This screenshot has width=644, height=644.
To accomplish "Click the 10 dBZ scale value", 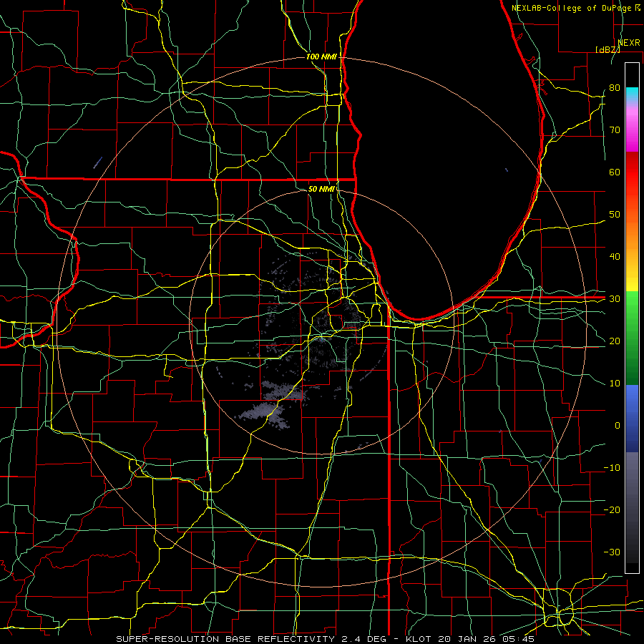I will tap(615, 384).
